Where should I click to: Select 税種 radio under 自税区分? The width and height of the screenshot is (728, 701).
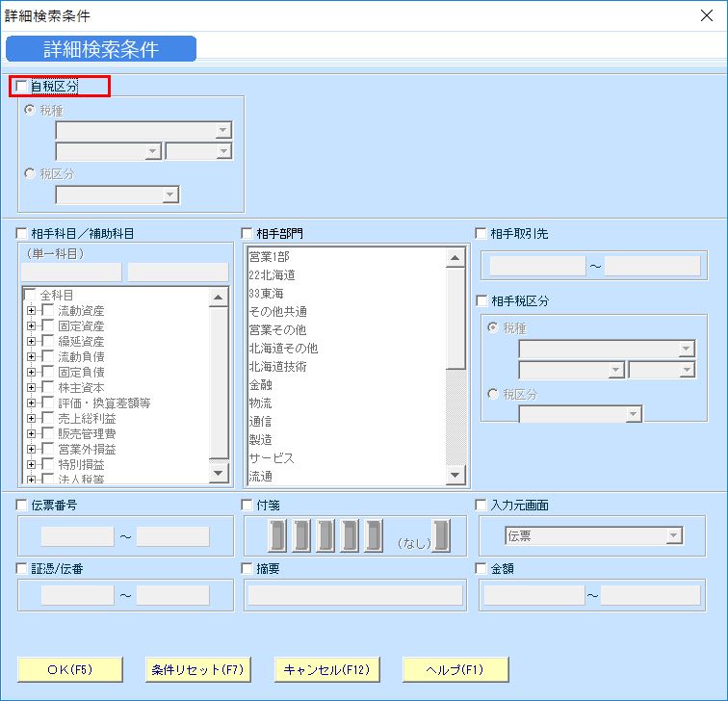(x=30, y=110)
